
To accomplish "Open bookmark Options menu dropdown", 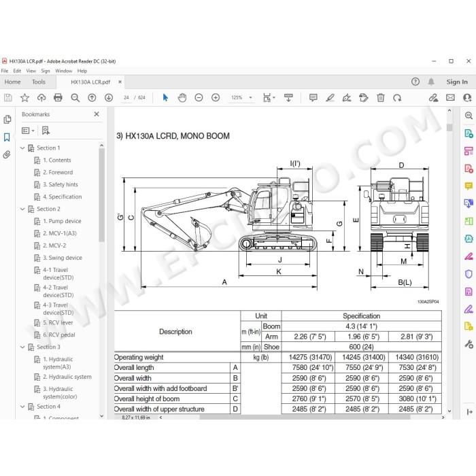I will (28, 131).
